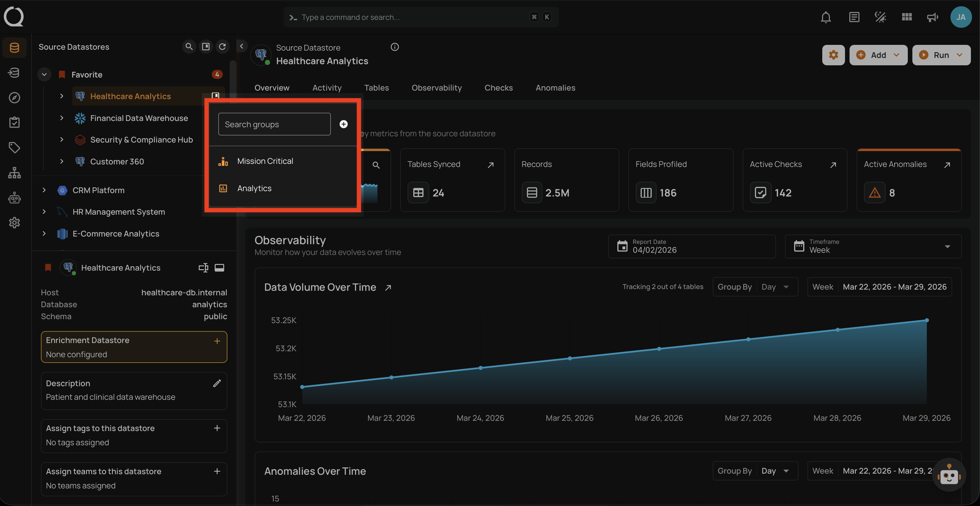The image size is (980, 506).
Task: Open the announcements megaphone icon
Action: [933, 17]
